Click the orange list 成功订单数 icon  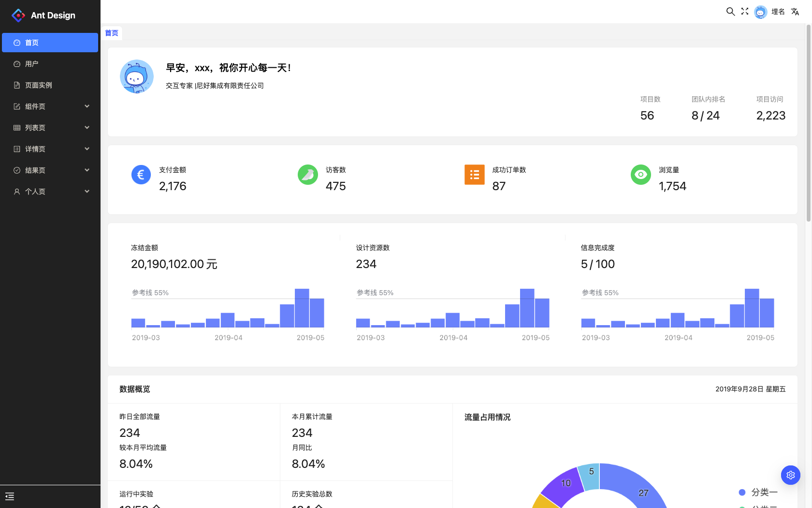coord(475,175)
